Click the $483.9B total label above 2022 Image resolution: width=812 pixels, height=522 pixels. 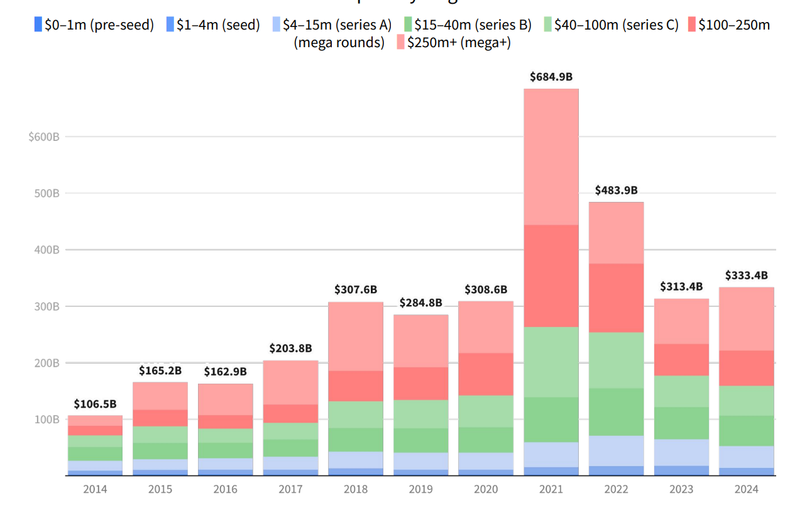point(616,190)
